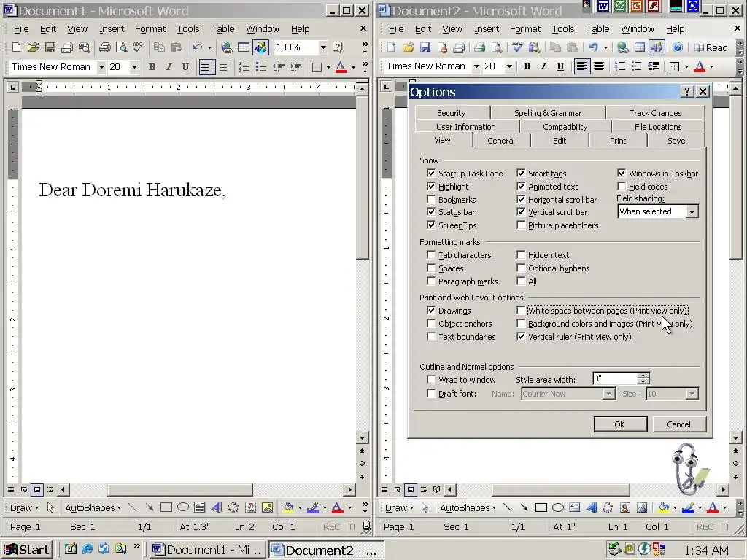
Task: Click Spelling check icon in Document1 toolbar
Action: click(138, 47)
